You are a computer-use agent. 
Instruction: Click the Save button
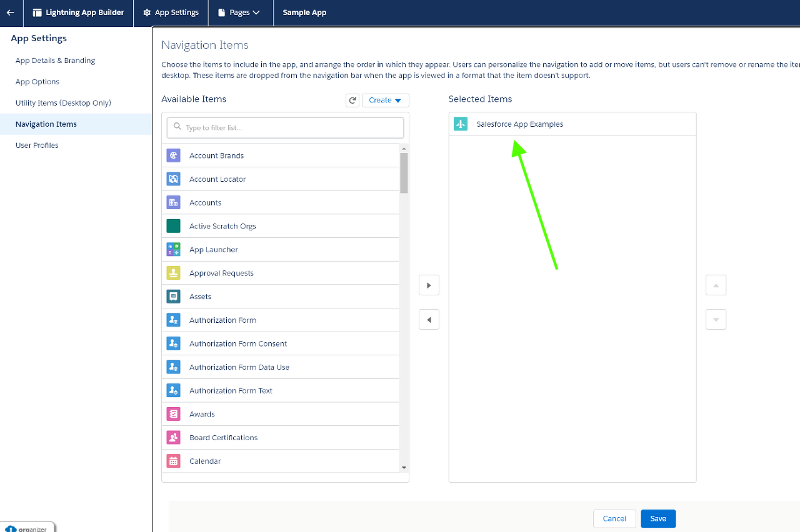[658, 519]
